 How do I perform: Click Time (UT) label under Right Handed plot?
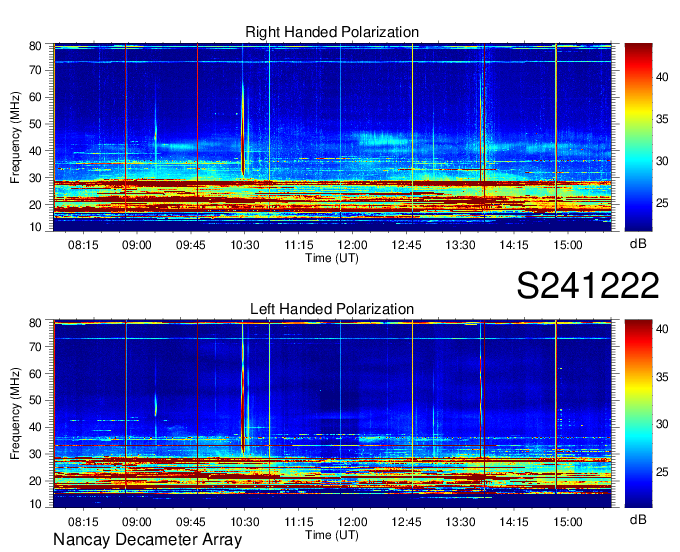click(x=332, y=258)
